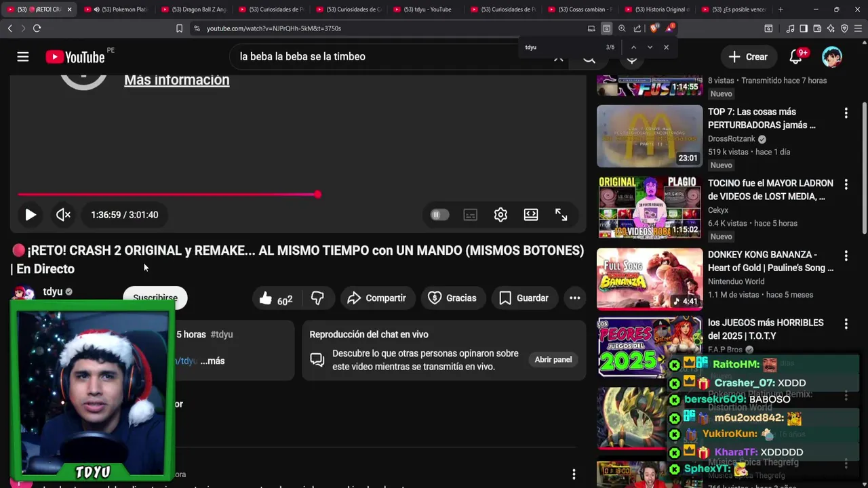Close the find-in-page bar
The width and height of the screenshot is (868, 488).
click(x=666, y=47)
